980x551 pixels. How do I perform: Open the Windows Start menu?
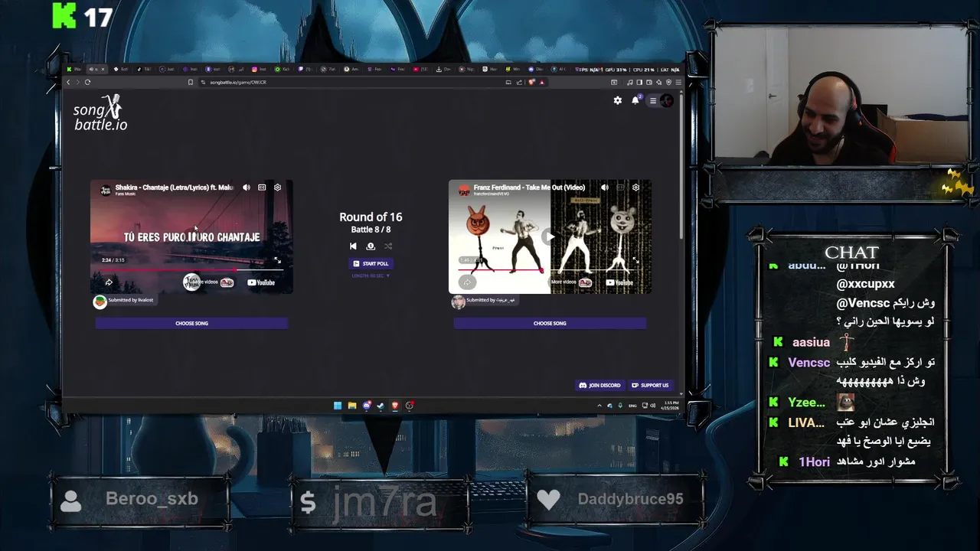[x=338, y=406]
